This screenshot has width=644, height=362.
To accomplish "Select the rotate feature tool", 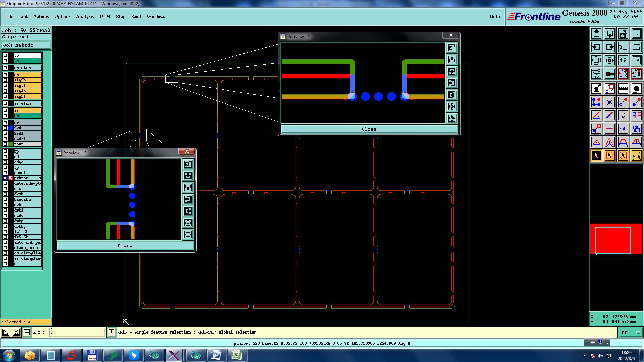I will pyautogui.click(x=623, y=115).
